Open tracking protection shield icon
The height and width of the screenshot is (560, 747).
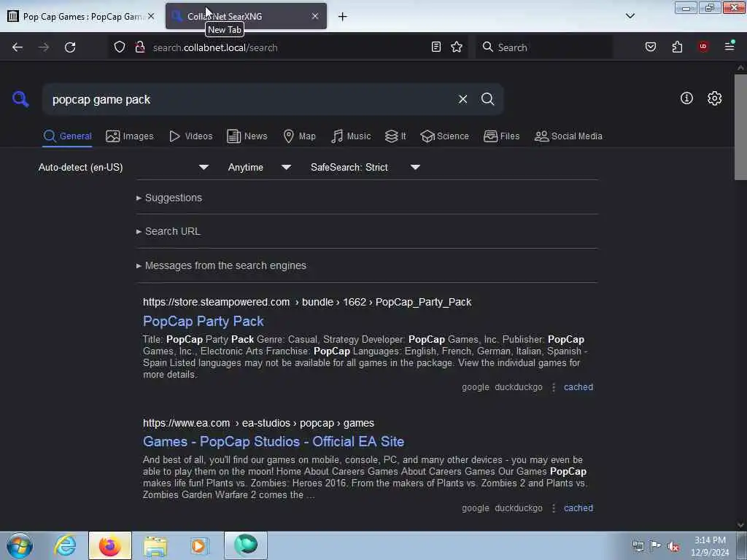tap(120, 47)
